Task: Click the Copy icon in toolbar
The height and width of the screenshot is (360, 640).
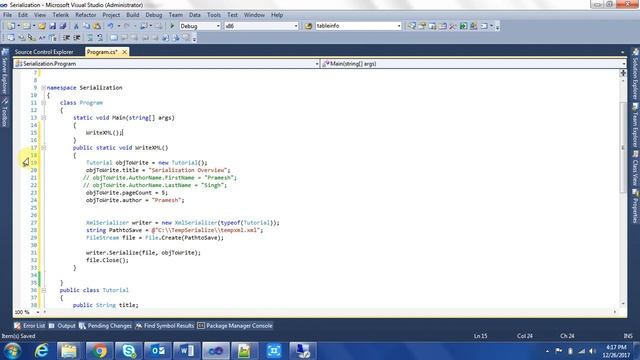Action: pyautogui.click(x=87, y=26)
